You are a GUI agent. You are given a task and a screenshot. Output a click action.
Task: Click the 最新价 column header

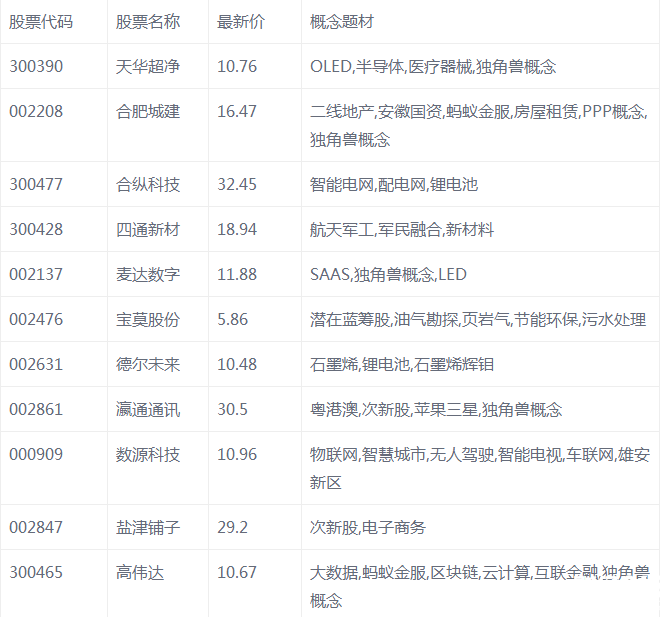click(x=241, y=22)
